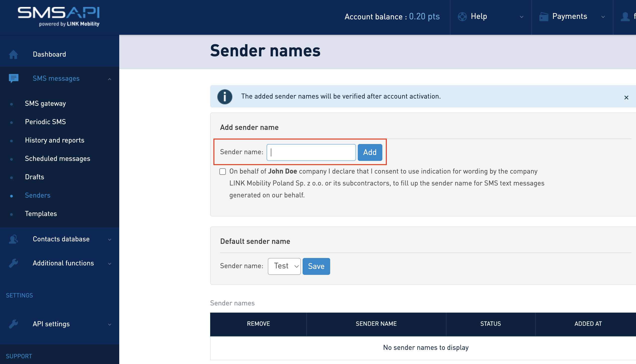Viewport: 636px width, 364px height.
Task: Focus the Sender name text field
Action: pyautogui.click(x=311, y=152)
